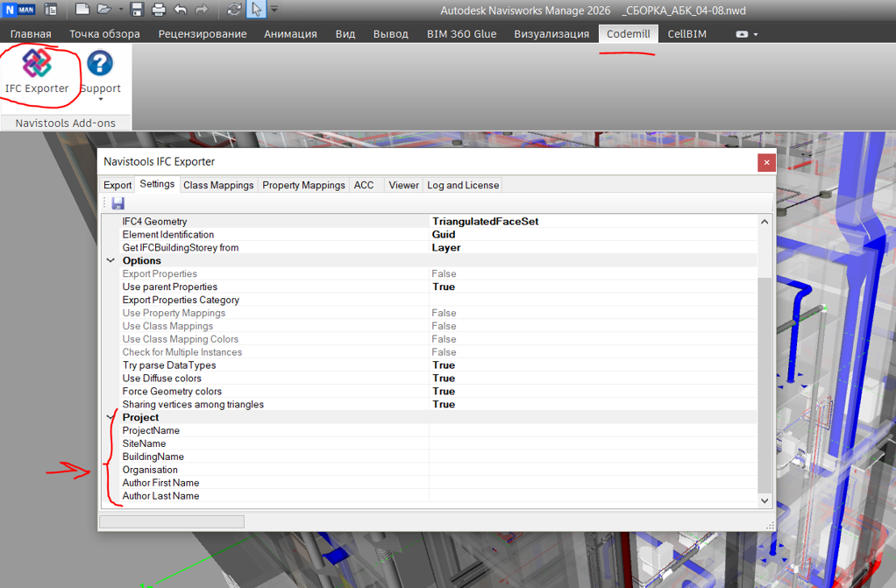Toggle Try parse DataTypes True value
The height and width of the screenshot is (588, 896).
pyautogui.click(x=594, y=365)
